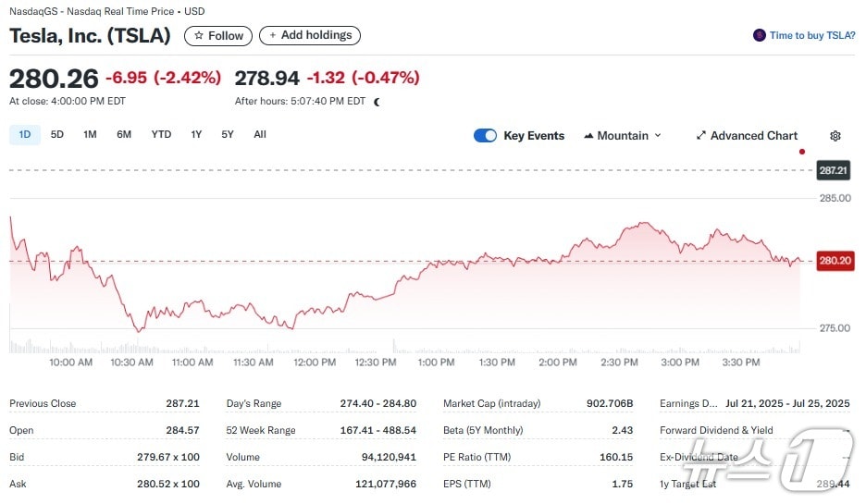Open chart settings gear icon
The width and height of the screenshot is (866, 504).
pos(835,136)
